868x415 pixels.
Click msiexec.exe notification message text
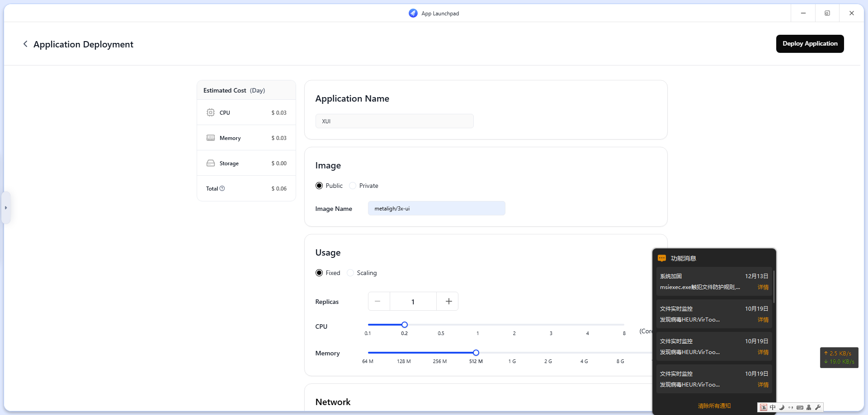[700, 287]
